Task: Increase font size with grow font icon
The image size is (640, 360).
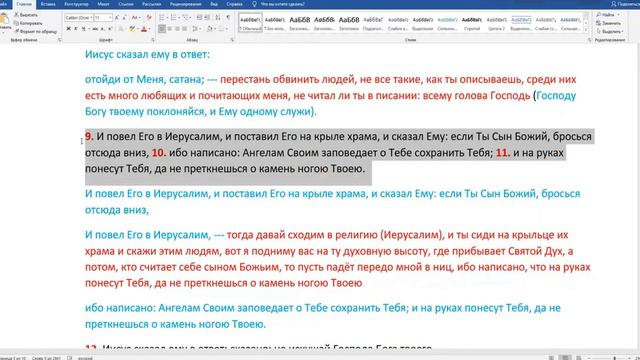Action: 117,18
